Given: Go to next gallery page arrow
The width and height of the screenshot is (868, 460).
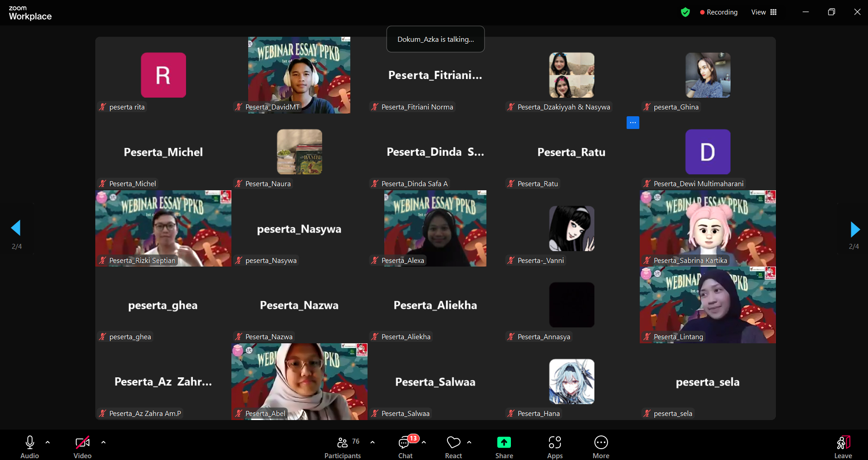Looking at the screenshot, I should click(x=854, y=229).
